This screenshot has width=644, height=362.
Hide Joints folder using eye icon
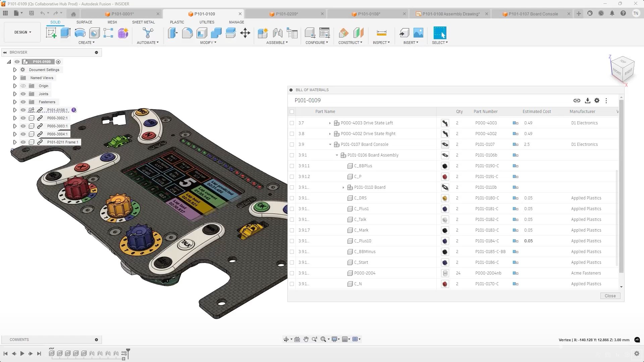(x=23, y=94)
